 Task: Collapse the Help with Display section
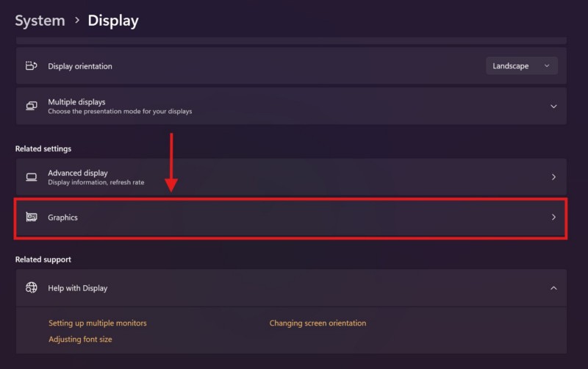pos(553,288)
